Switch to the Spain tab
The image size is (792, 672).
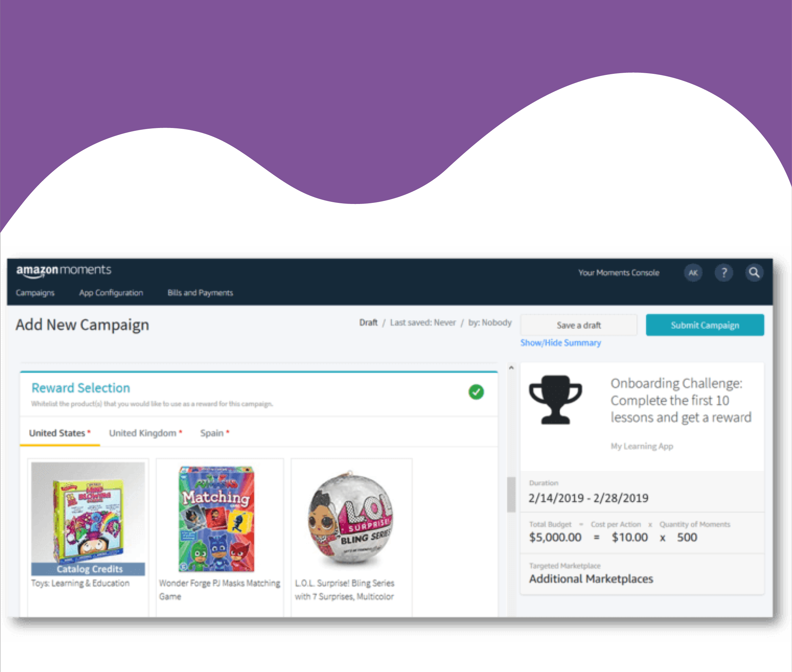(212, 433)
